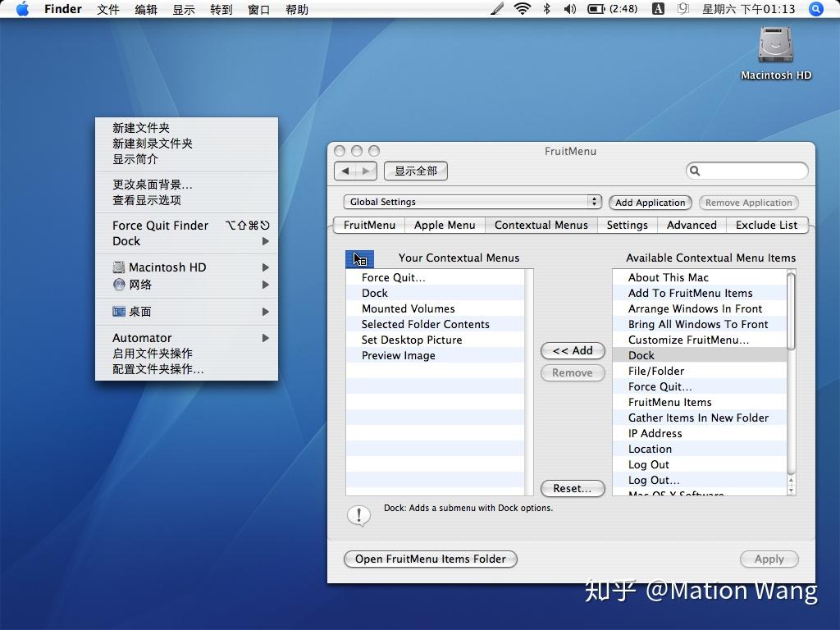Click Macintosh HD icon in context menu
840x630 pixels.
point(119,267)
